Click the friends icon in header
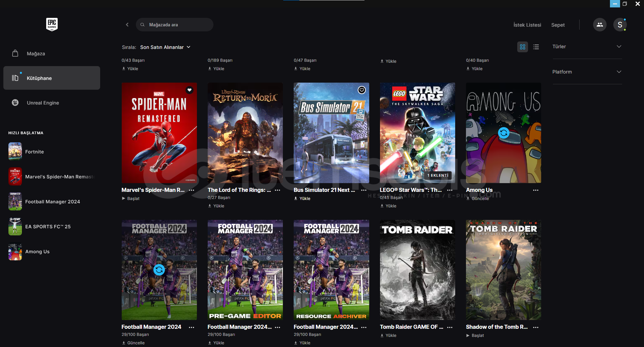 click(599, 25)
